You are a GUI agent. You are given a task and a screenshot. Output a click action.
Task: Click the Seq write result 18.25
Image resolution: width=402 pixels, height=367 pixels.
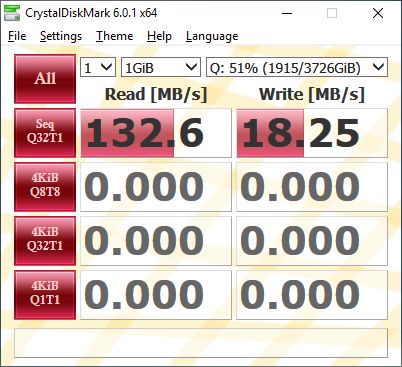click(x=312, y=133)
